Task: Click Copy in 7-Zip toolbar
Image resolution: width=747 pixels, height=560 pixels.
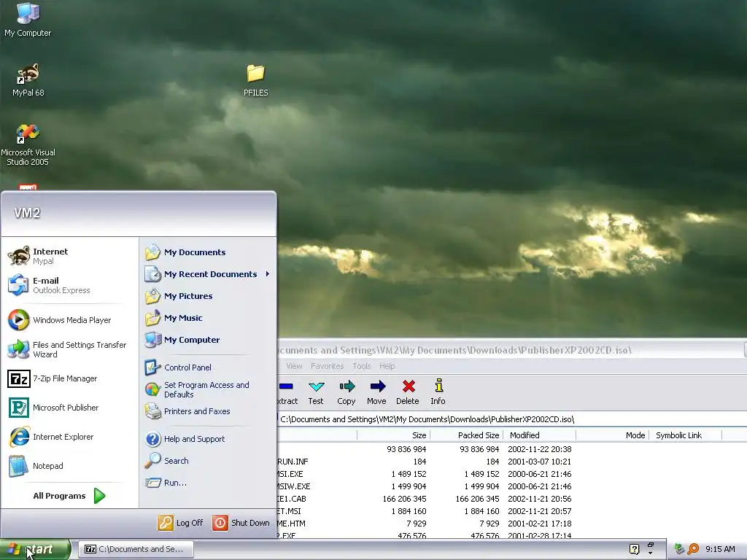Action: [347, 392]
